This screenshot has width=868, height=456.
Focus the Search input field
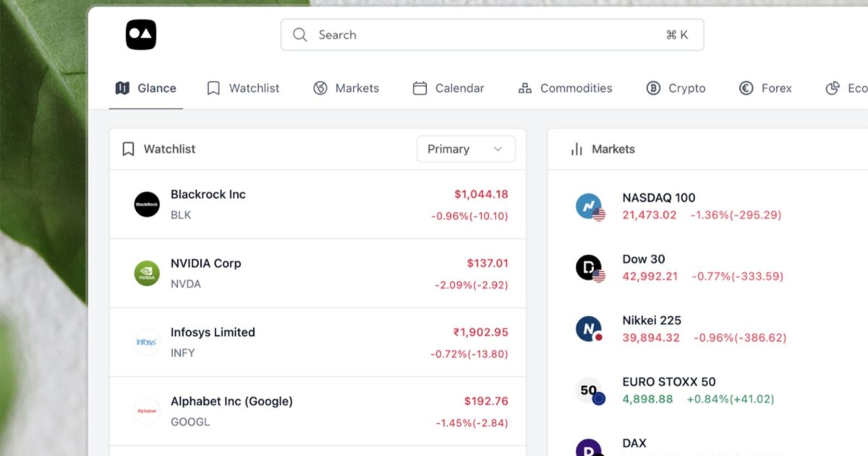pyautogui.click(x=492, y=35)
